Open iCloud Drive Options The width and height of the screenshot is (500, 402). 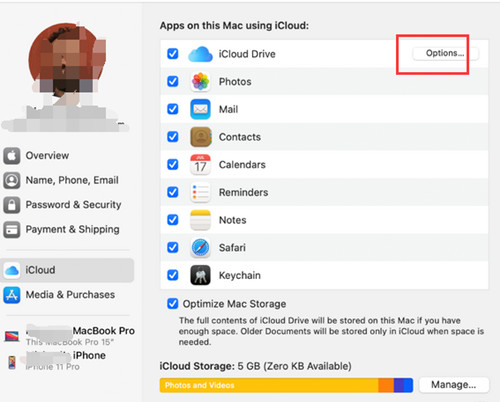(x=445, y=53)
